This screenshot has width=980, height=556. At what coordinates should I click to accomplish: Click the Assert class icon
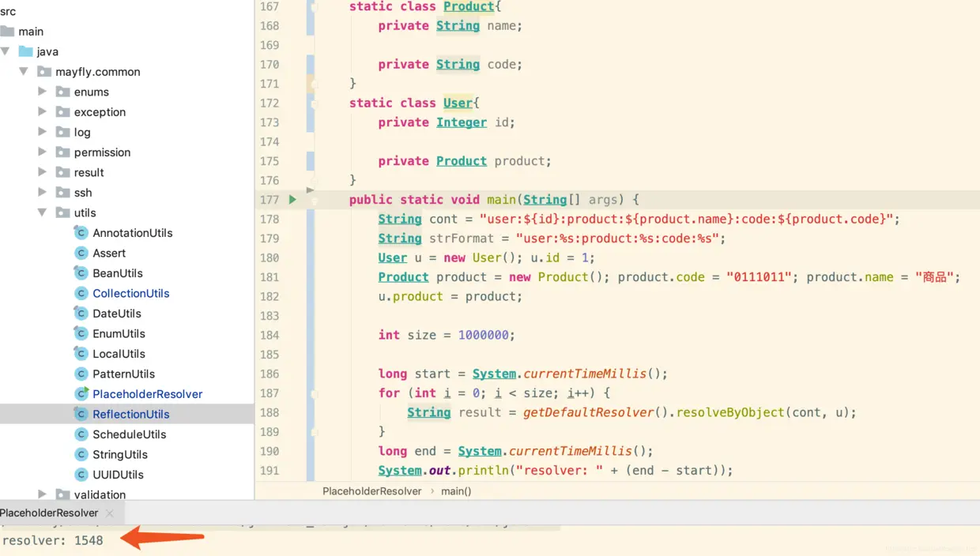tap(81, 253)
